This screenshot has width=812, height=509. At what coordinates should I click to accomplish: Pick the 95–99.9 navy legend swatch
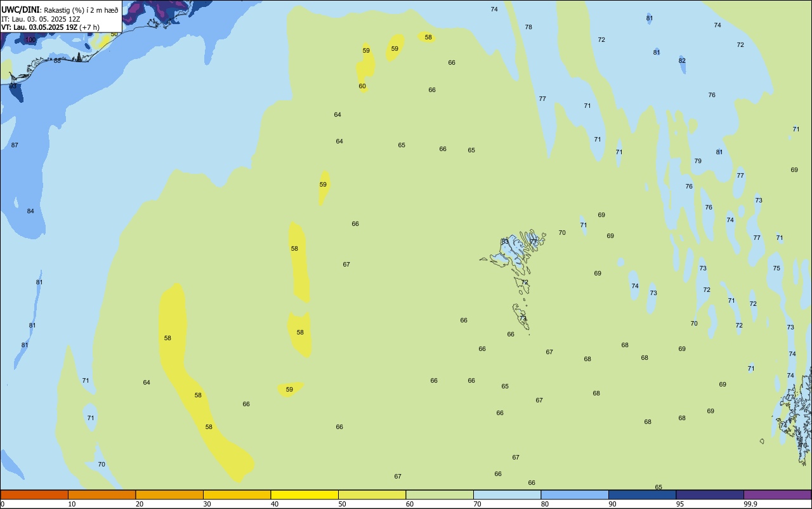[x=710, y=494]
